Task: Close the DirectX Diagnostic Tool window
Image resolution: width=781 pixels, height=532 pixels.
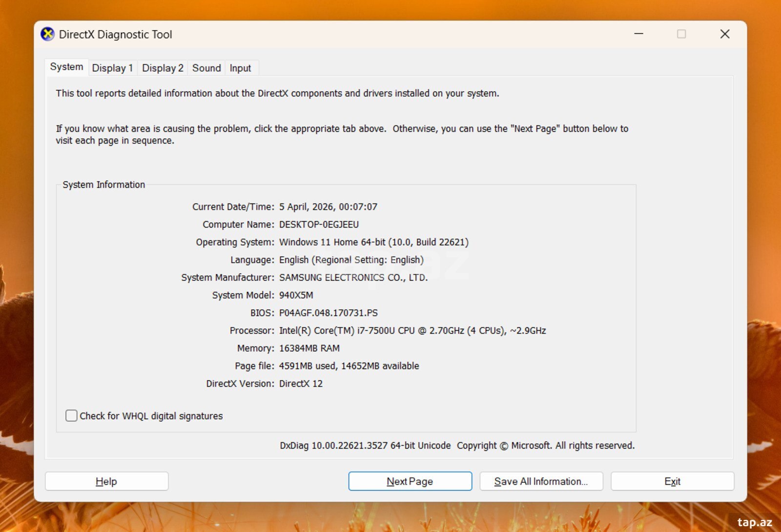Action: pyautogui.click(x=725, y=34)
